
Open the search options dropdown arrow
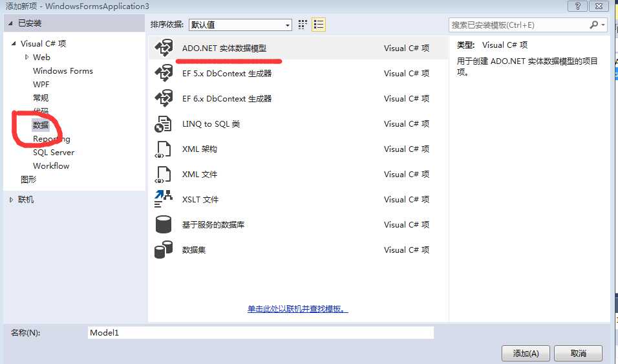tap(603, 25)
